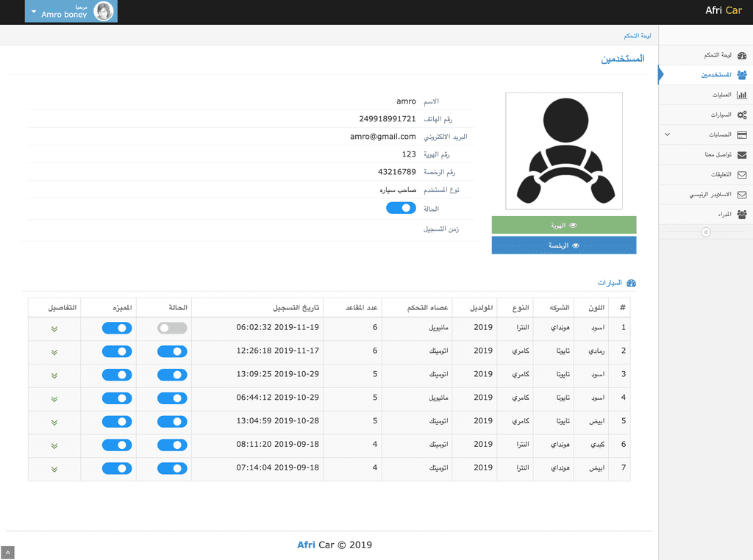Click the managers group icon beside المدراء
Image resolution: width=753 pixels, height=560 pixels.
tap(742, 214)
